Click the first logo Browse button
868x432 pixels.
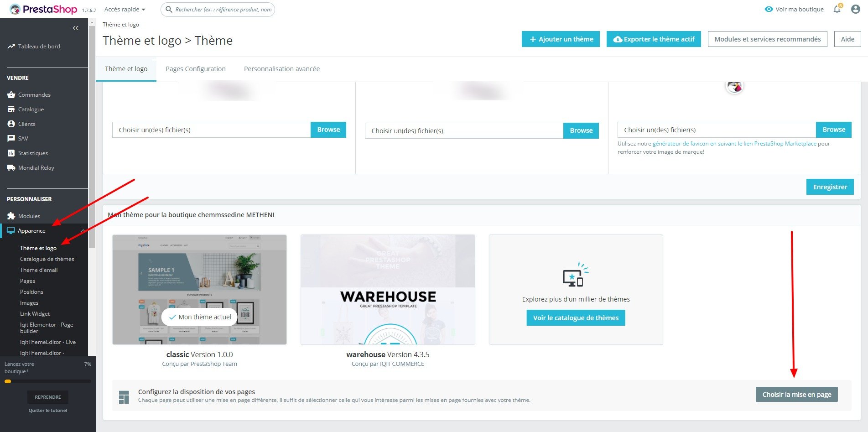[328, 130]
